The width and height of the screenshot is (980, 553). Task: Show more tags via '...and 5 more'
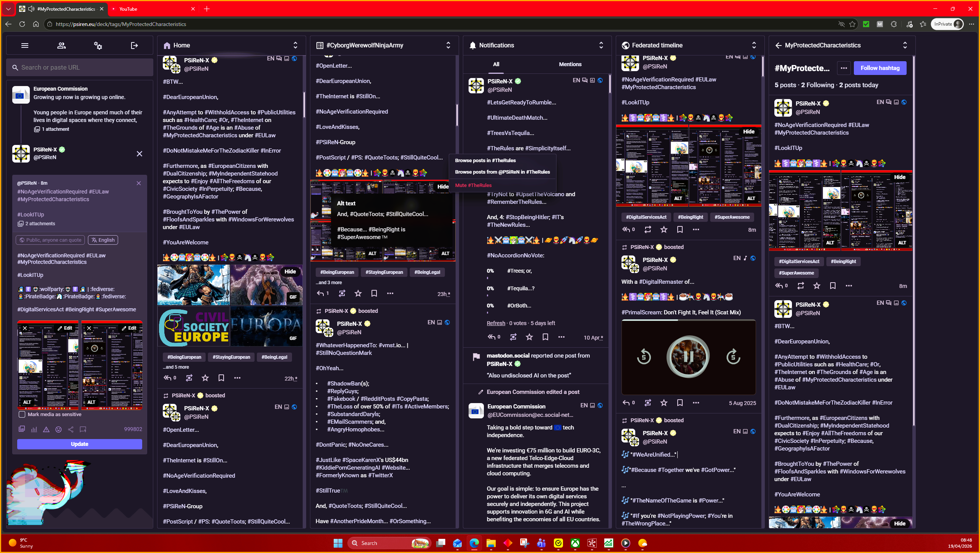point(176,367)
